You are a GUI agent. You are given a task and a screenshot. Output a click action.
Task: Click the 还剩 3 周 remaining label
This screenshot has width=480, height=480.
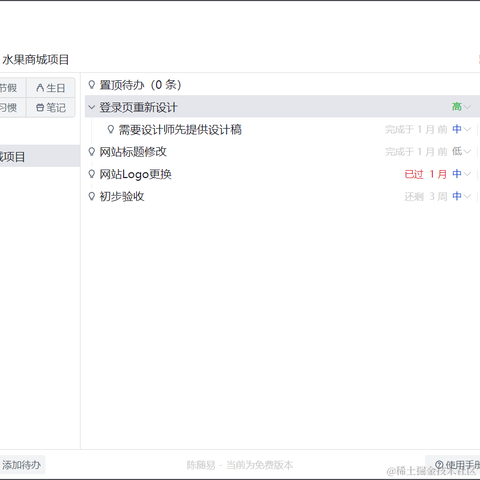point(425,196)
